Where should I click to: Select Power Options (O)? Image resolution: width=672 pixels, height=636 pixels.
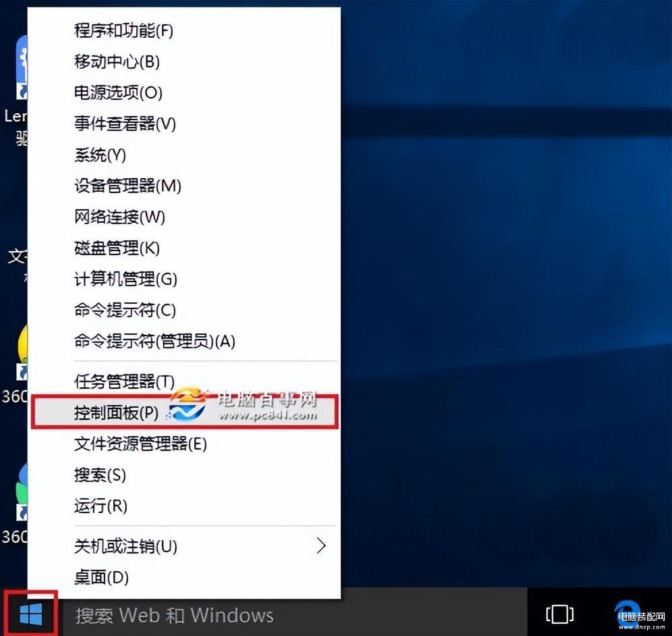coord(184,92)
